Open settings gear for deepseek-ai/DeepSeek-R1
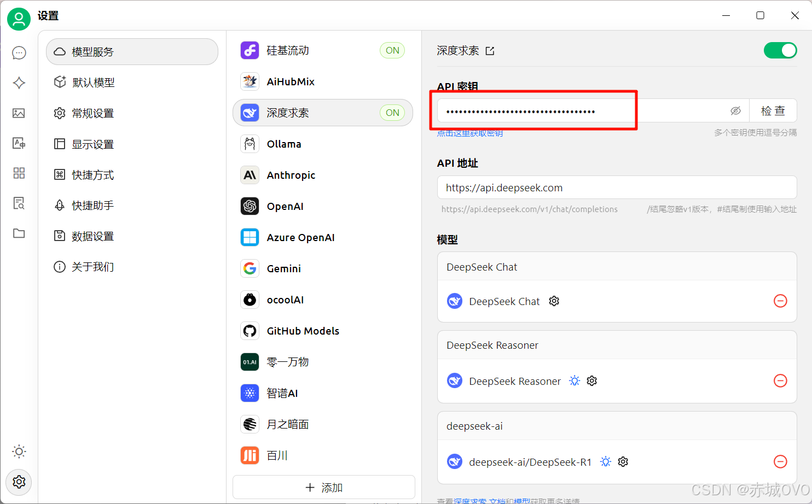812x504 pixels. 623,462
